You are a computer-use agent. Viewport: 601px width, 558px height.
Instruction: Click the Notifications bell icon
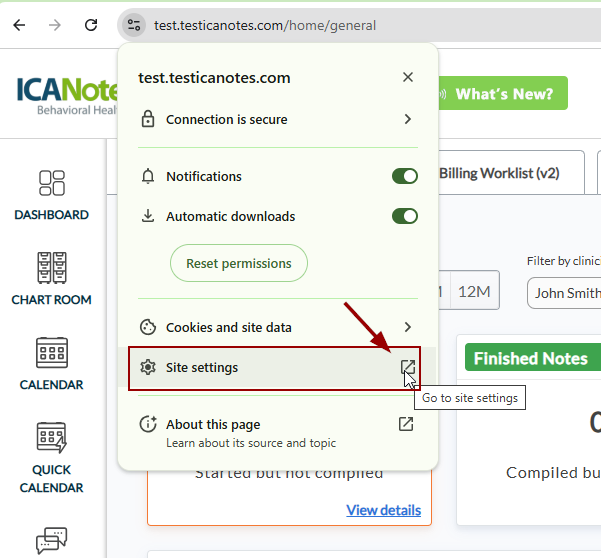point(148,176)
